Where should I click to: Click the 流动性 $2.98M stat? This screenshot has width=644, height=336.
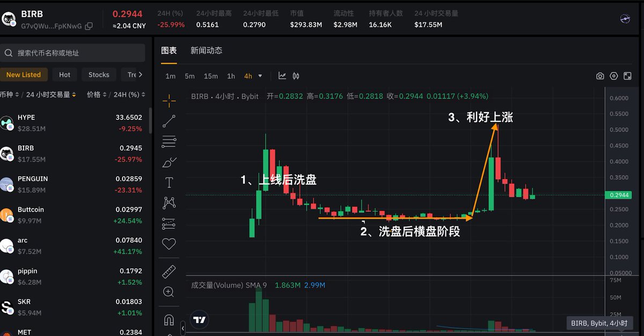point(346,19)
